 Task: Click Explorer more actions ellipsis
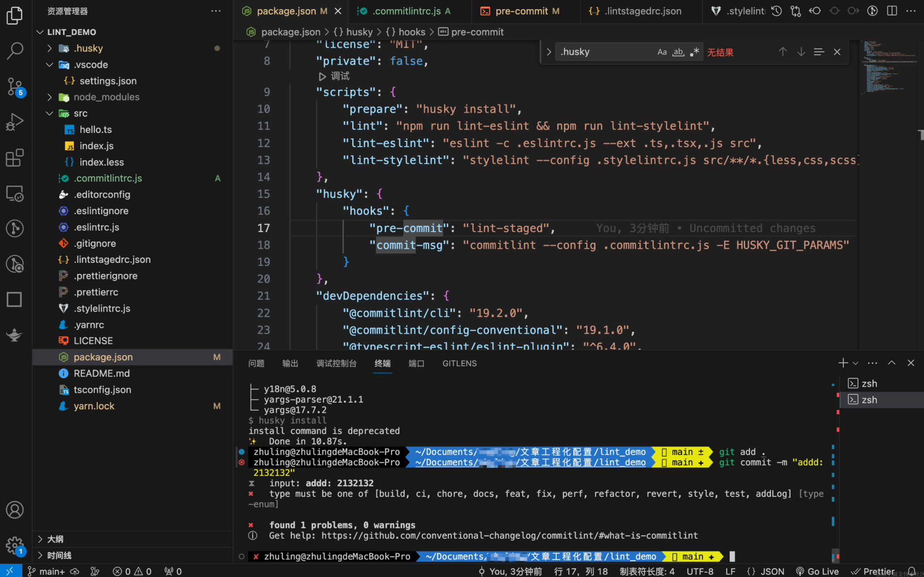point(216,11)
